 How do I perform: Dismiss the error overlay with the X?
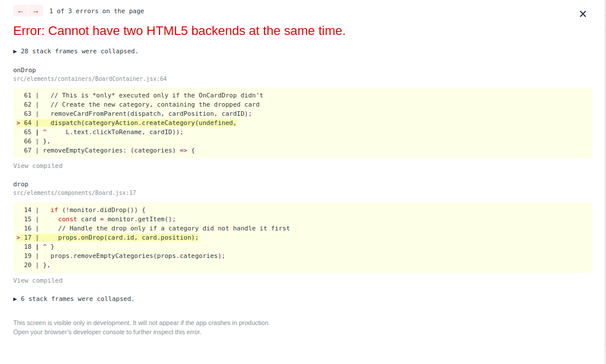(x=582, y=14)
